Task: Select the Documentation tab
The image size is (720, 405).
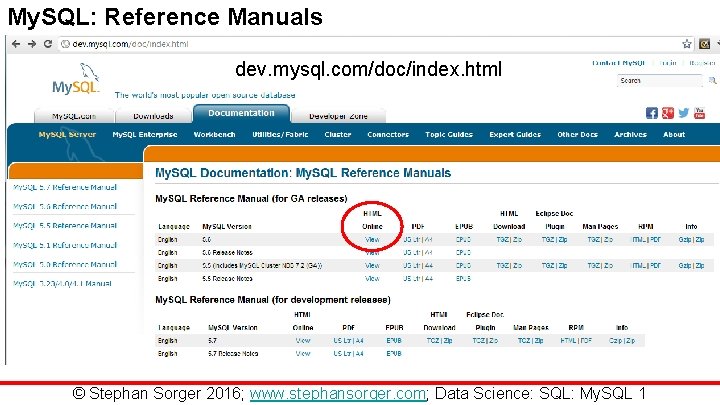Action: [242, 113]
